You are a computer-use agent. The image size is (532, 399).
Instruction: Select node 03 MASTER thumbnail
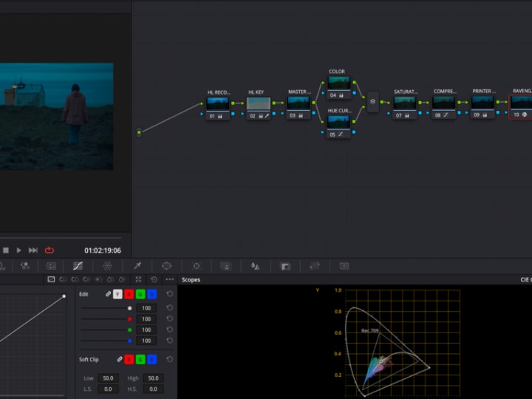coord(299,103)
